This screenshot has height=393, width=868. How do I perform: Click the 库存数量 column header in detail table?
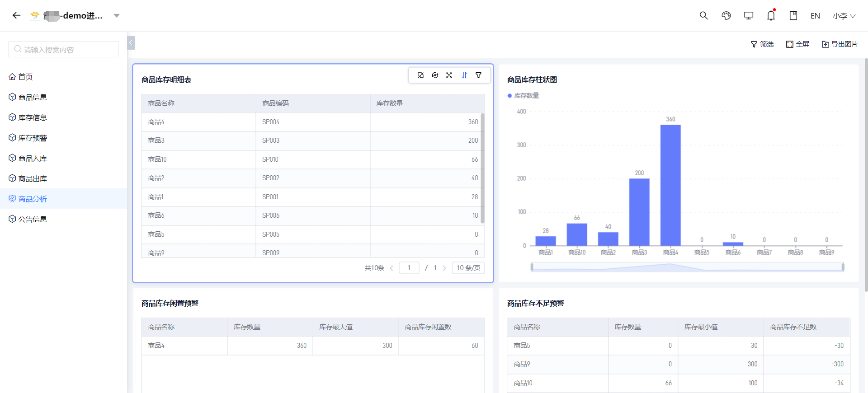coord(427,103)
